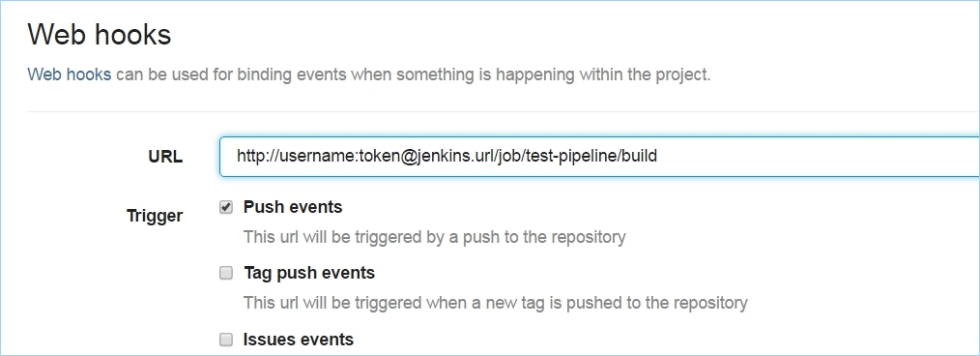Click the 'token' portion of the URL

tap(378, 156)
